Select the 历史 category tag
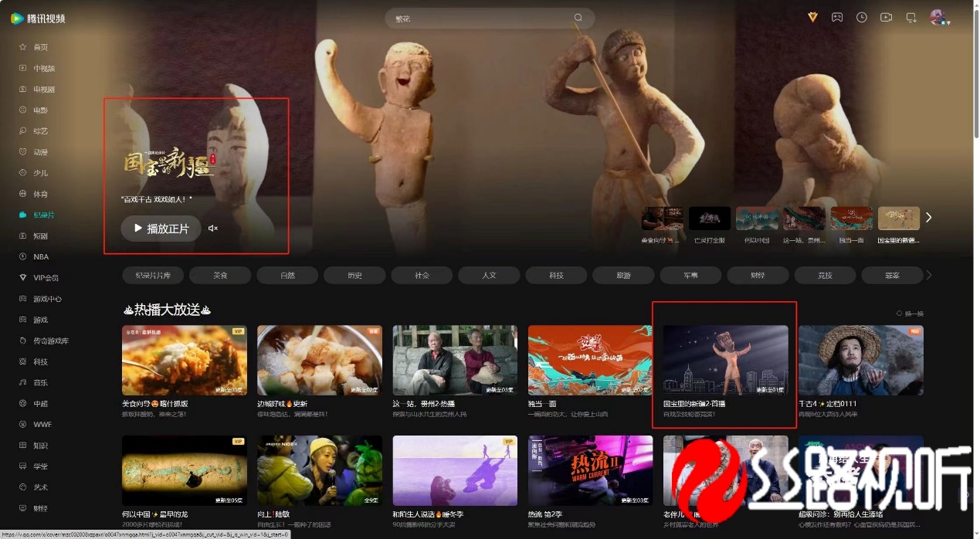 (354, 275)
